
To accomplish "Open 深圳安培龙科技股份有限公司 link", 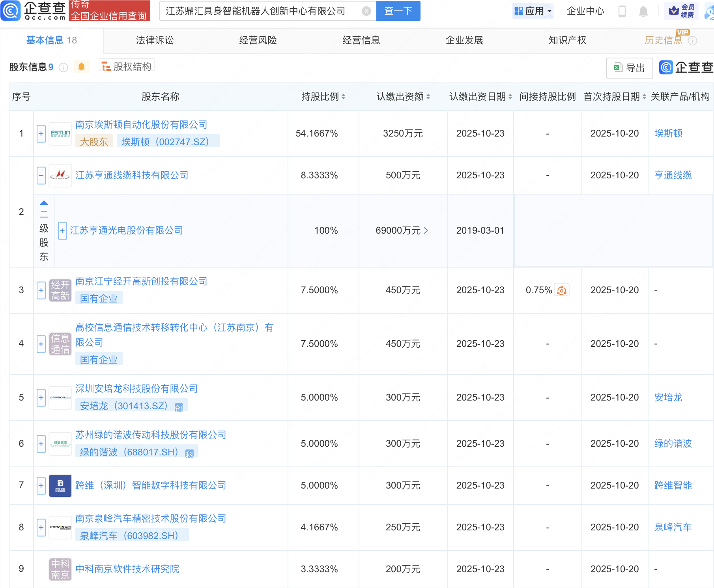I will [136, 389].
